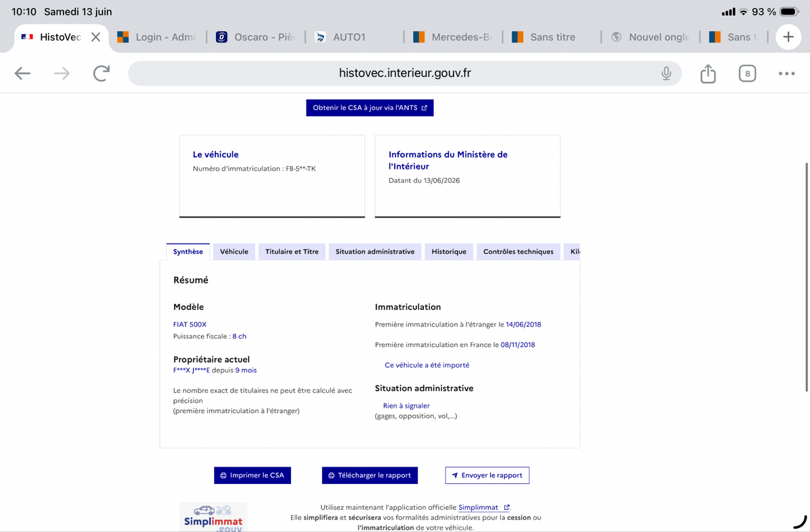
Task: Close the HistoVec tab
Action: coord(96,37)
